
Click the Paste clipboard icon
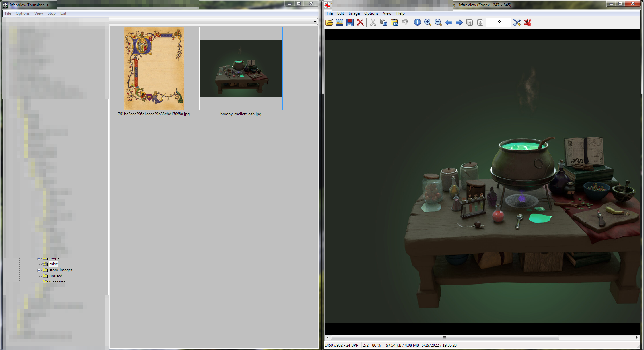tap(394, 22)
